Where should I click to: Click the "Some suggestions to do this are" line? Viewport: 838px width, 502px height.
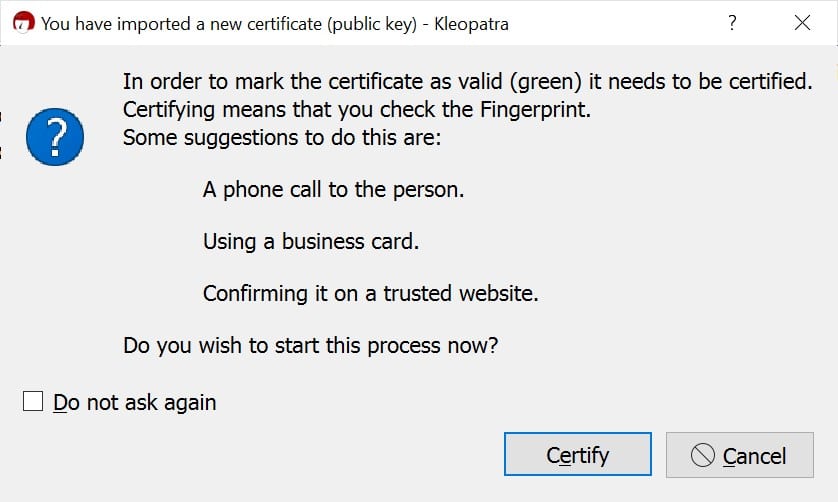pyautogui.click(x=282, y=137)
